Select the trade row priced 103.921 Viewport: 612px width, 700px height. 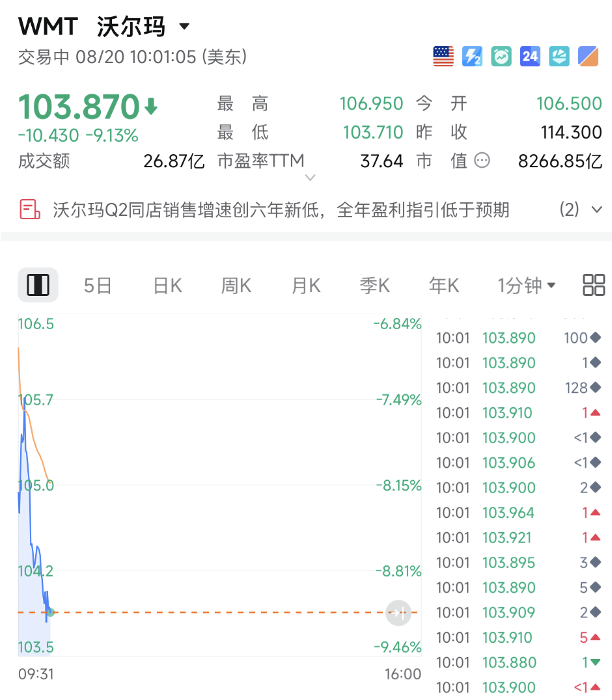(x=519, y=537)
